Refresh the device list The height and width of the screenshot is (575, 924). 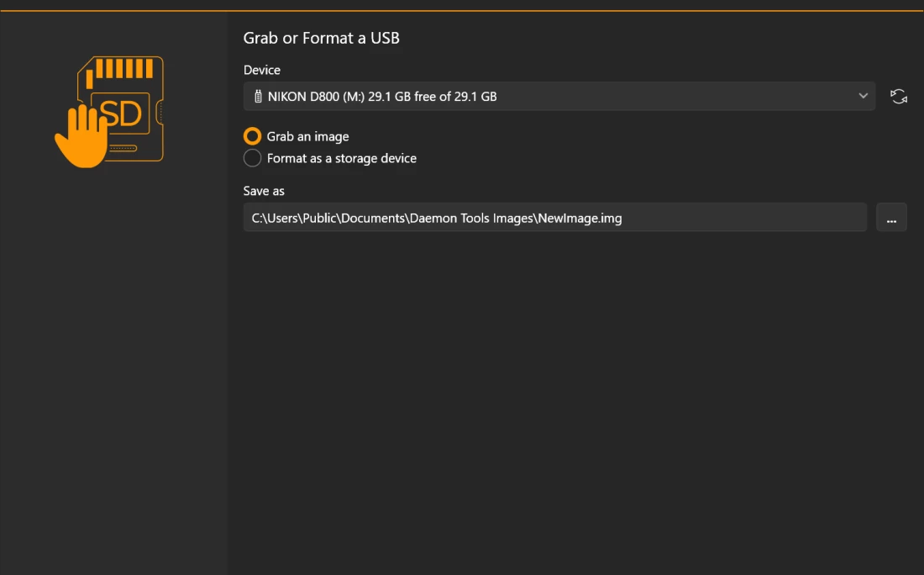click(899, 97)
